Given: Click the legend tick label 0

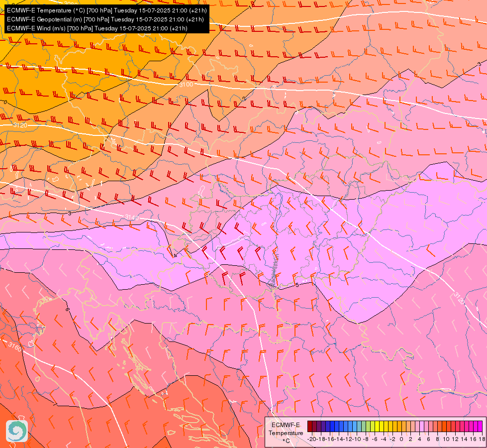Looking at the screenshot, I should pyautogui.click(x=401, y=439).
